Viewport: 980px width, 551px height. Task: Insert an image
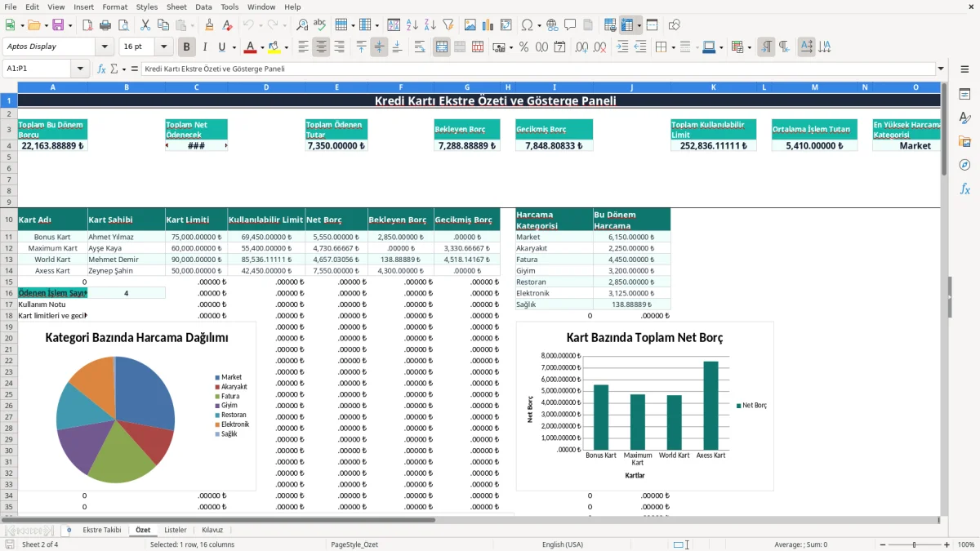[470, 25]
